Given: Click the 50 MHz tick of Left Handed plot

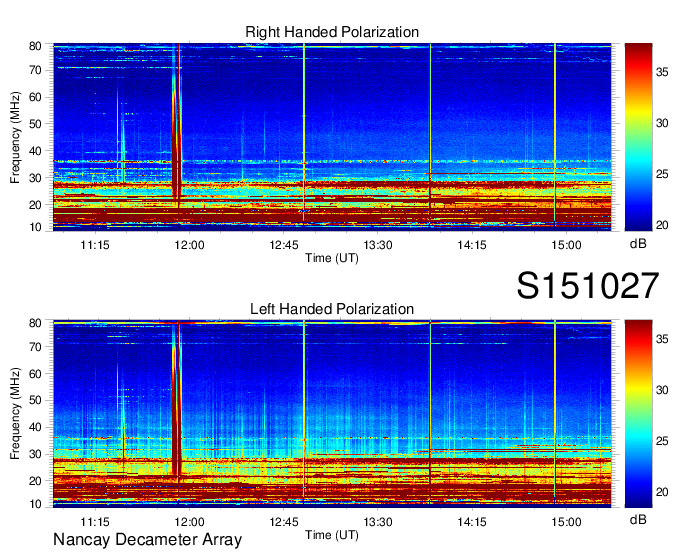Looking at the screenshot, I should pos(36,400).
